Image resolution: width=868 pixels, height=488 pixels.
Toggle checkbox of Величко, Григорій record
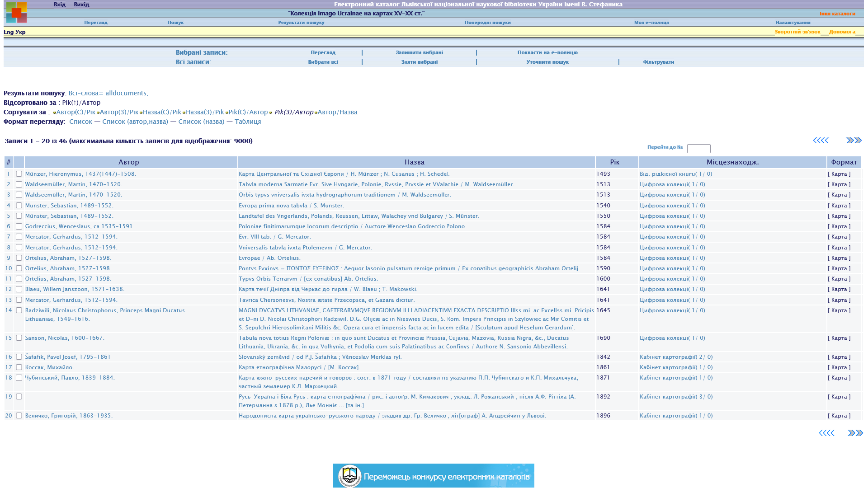coord(19,416)
